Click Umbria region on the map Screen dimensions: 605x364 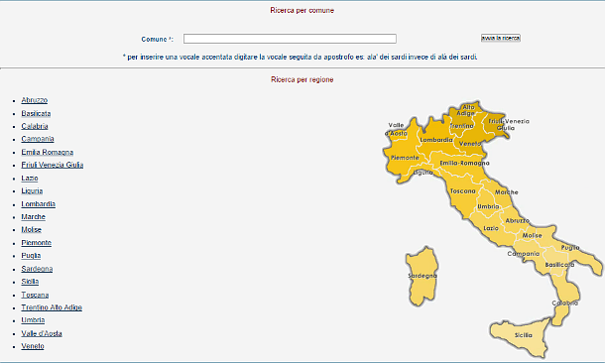point(488,207)
